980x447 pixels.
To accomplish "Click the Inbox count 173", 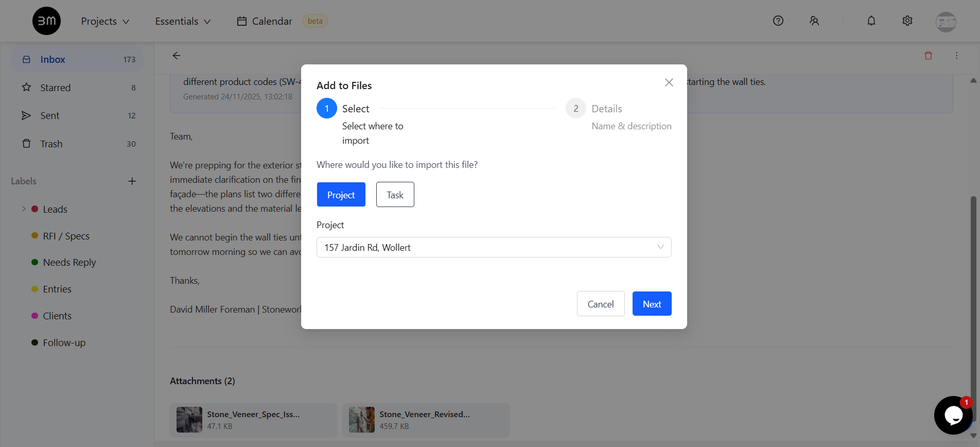I will point(129,60).
